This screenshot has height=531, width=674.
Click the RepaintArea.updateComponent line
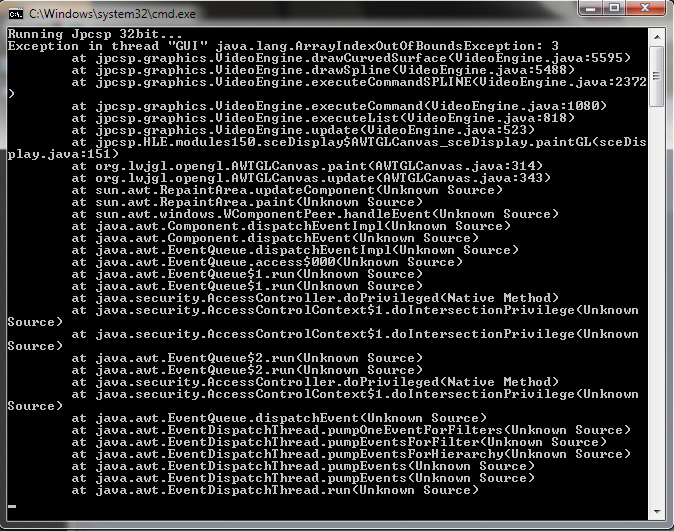287,190
